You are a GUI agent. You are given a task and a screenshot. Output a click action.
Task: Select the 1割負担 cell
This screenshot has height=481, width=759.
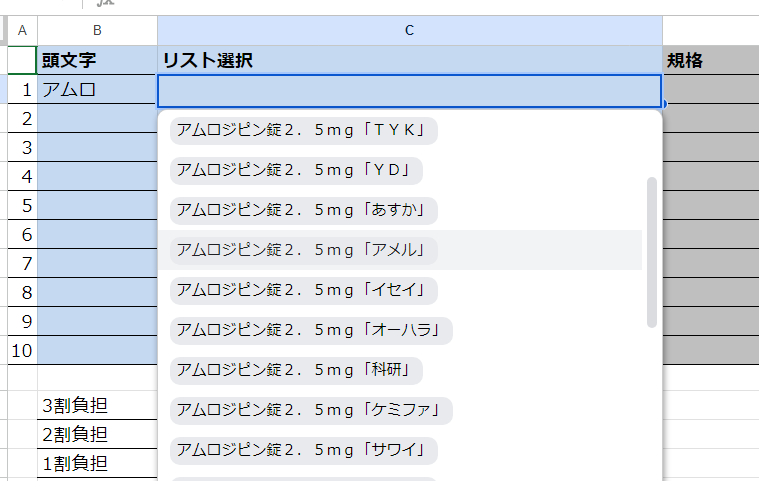pos(97,463)
